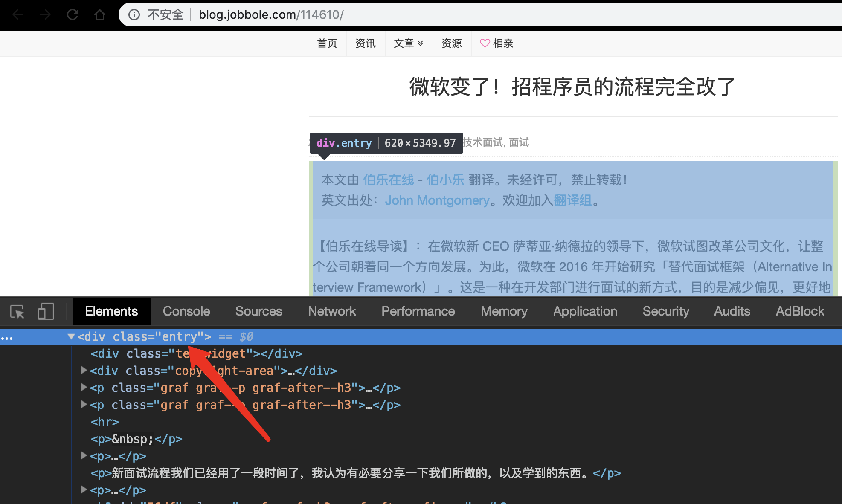
Task: Click the address bar URL blog.jobbole.com/114610/
Action: (x=271, y=15)
